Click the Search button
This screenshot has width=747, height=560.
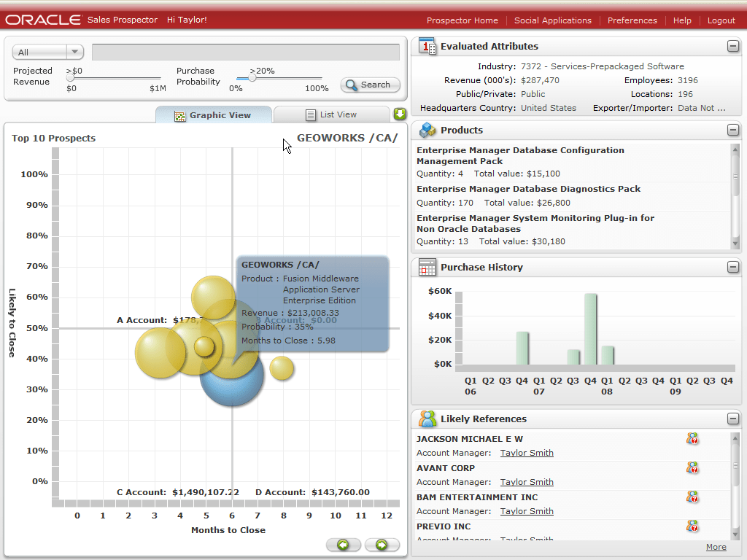coord(370,85)
